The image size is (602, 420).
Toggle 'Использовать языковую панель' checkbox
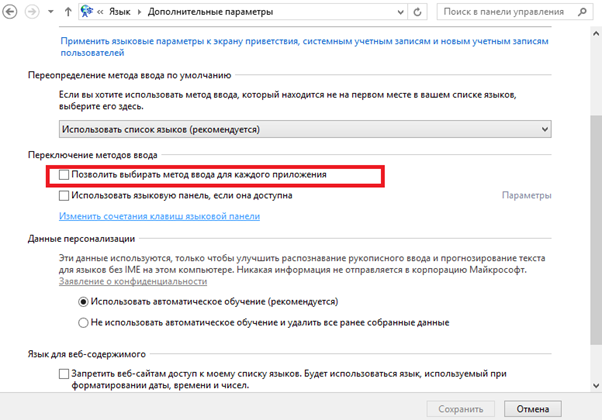click(x=65, y=196)
